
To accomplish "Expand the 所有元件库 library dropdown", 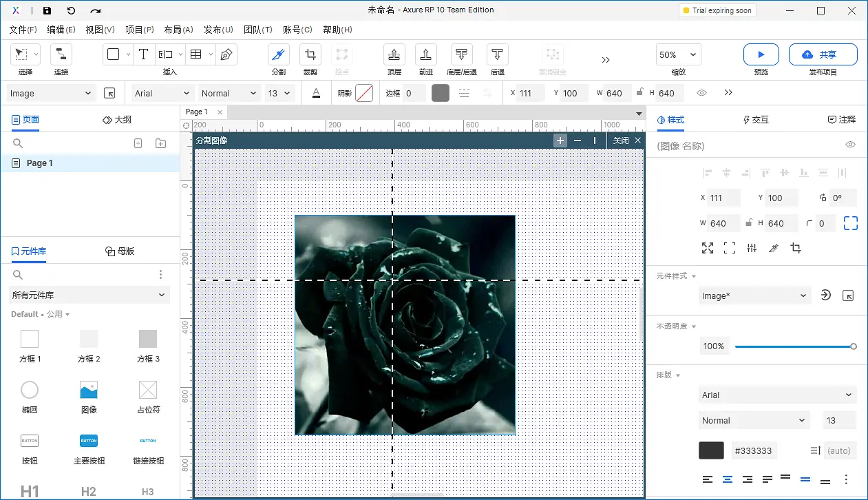I will coord(89,295).
